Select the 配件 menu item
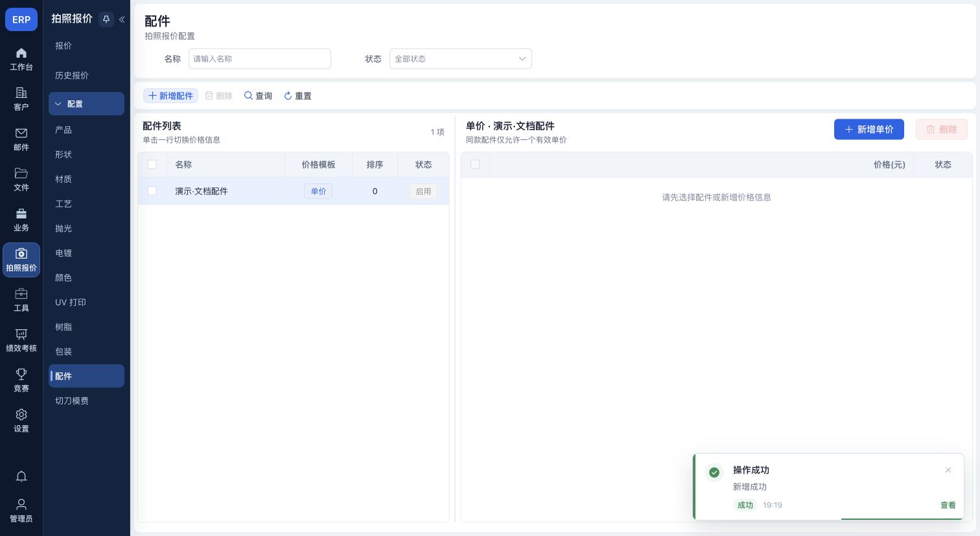The image size is (980, 536). 86,376
